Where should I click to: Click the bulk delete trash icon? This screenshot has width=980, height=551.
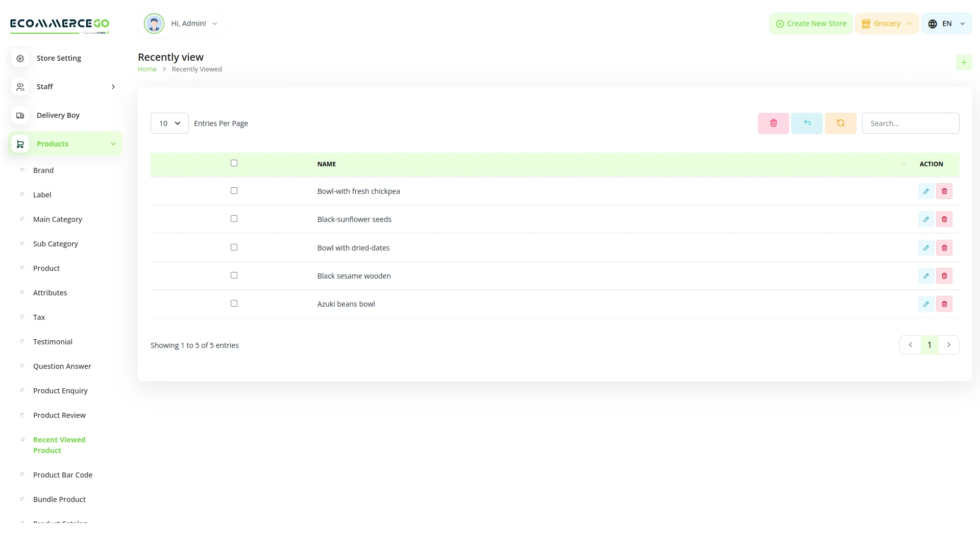tap(773, 123)
